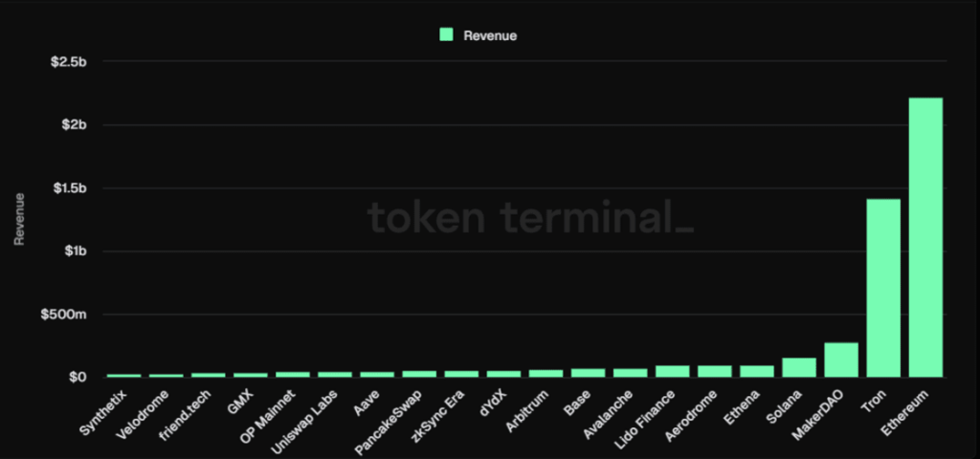Viewport: 980px width, 459px height.
Task: Toggle the Revenue legend swatch
Action: [x=446, y=35]
